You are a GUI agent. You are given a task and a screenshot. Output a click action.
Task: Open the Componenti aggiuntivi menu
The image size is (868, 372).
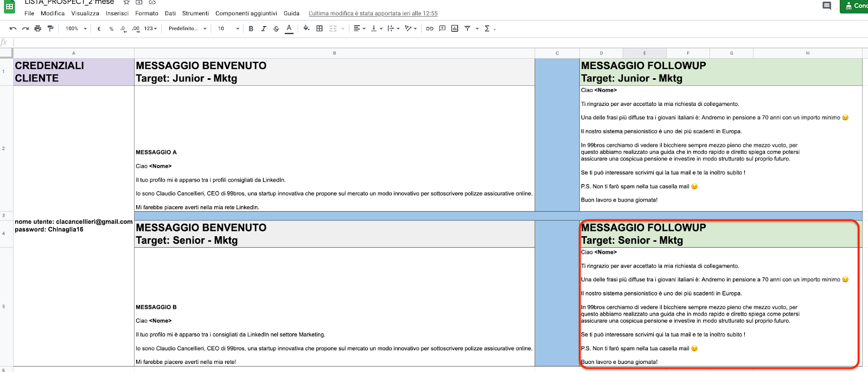click(x=246, y=13)
